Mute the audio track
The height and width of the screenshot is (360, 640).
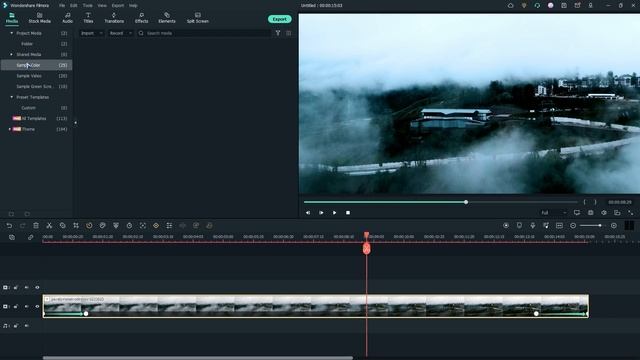27,326
